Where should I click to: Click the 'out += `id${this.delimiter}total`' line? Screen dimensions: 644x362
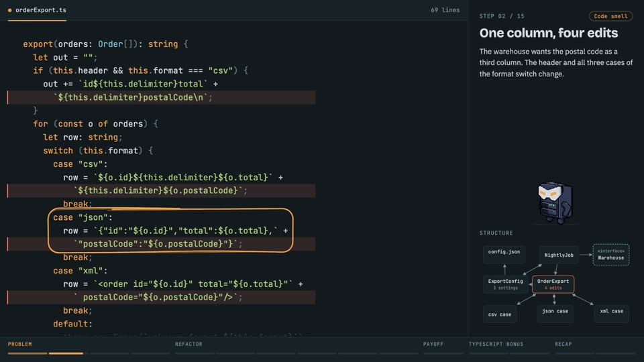(131, 84)
